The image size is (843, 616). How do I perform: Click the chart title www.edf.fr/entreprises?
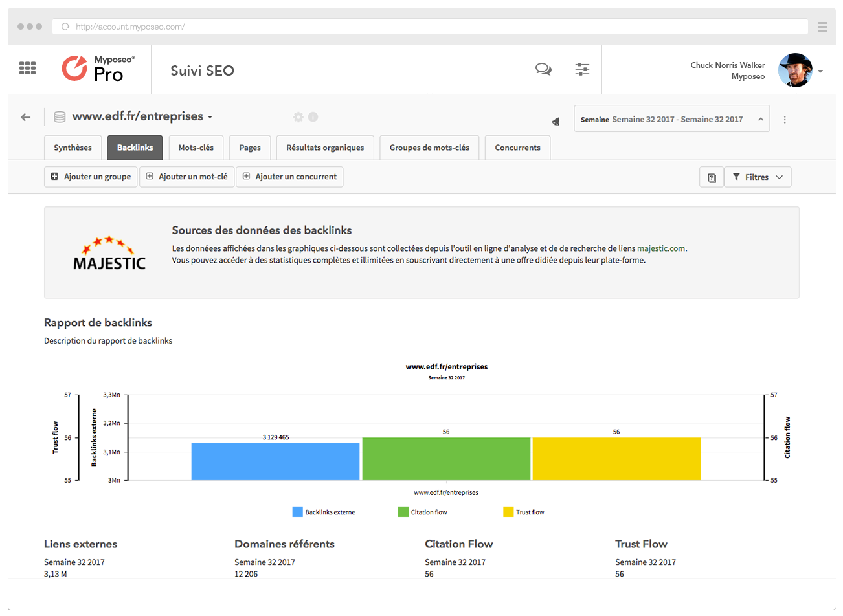click(x=447, y=367)
